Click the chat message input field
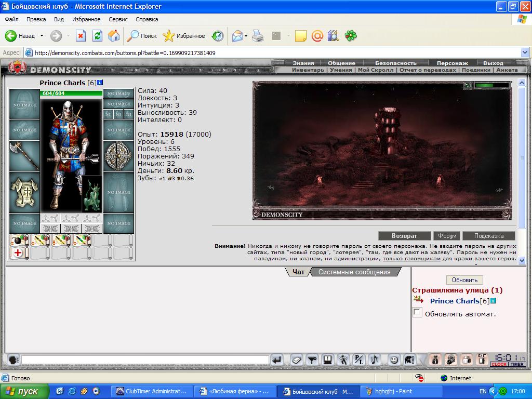 tap(145, 360)
